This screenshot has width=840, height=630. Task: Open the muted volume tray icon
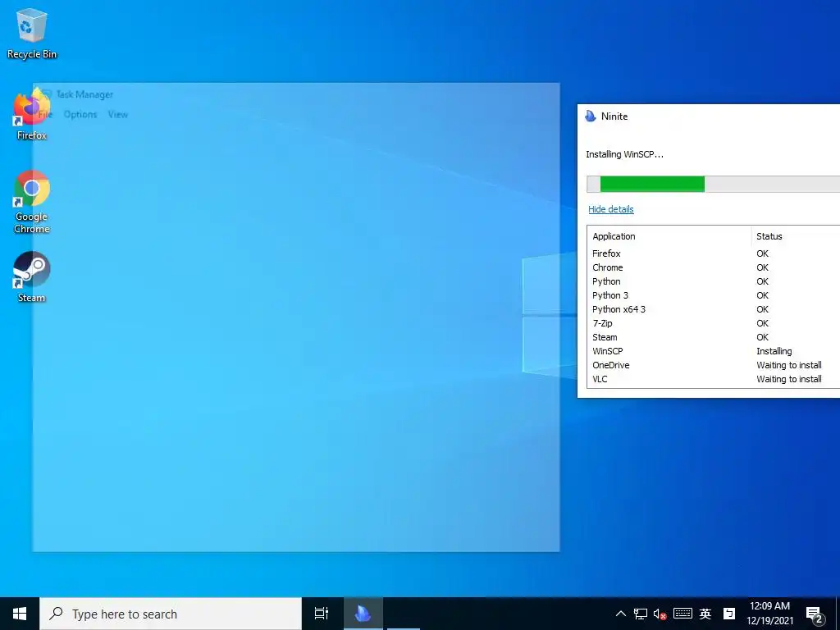point(660,614)
